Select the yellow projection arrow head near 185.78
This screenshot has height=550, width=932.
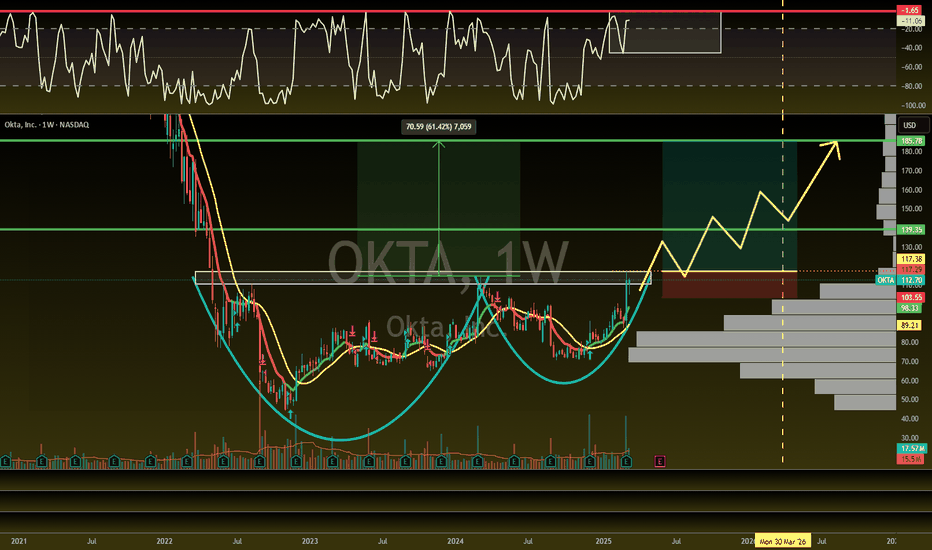coord(832,149)
